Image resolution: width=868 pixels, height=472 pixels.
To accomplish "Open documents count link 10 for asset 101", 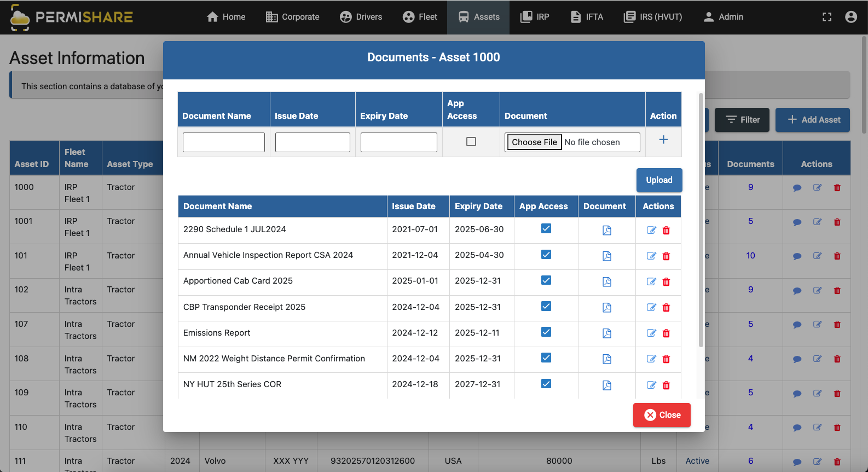I will (x=750, y=256).
